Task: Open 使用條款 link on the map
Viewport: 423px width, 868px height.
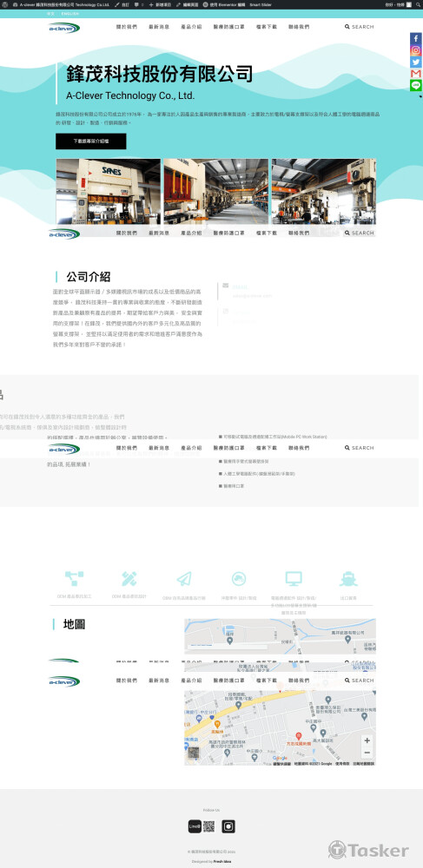Action: pyautogui.click(x=341, y=763)
